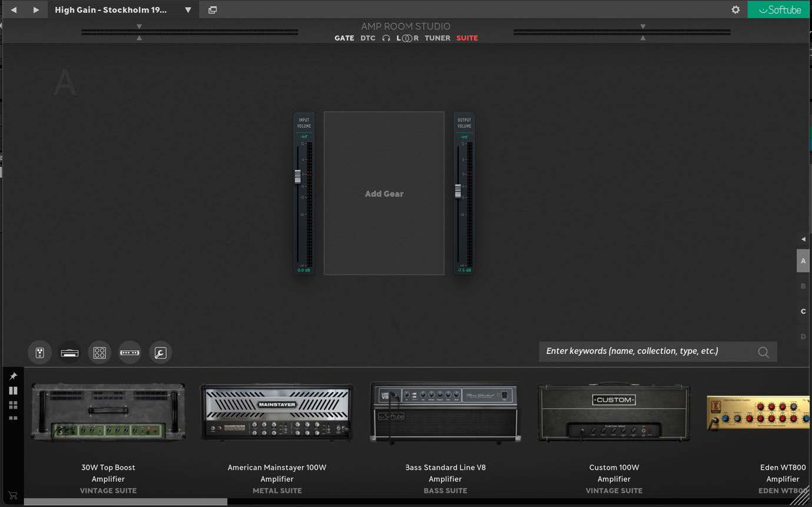The height and width of the screenshot is (507, 812).
Task: Click the Input Volume fader handle
Action: pyautogui.click(x=298, y=175)
